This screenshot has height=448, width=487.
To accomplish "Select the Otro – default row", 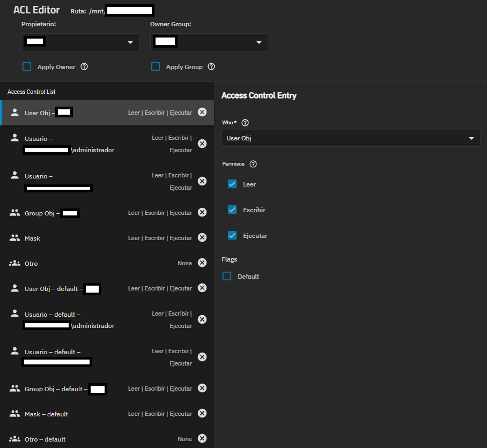I will [x=107, y=439].
